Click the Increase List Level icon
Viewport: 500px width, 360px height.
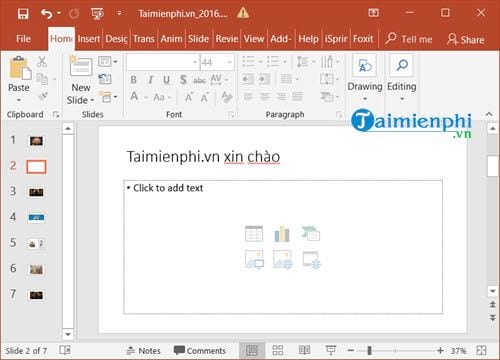point(264,79)
